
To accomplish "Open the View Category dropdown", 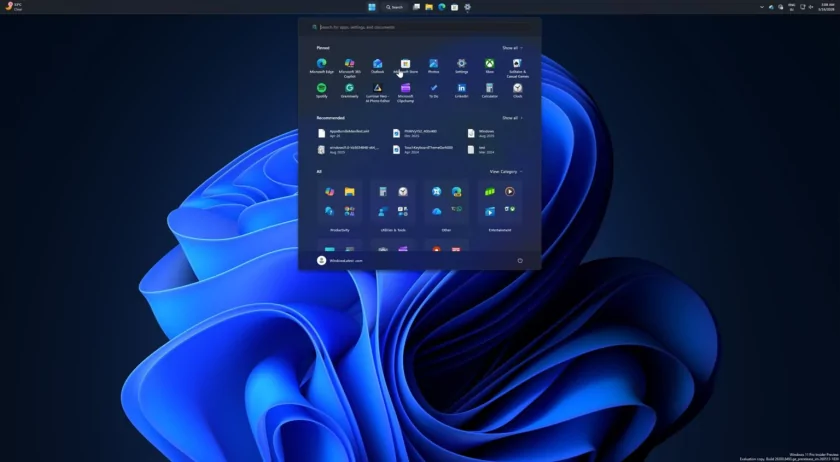I will pyautogui.click(x=506, y=172).
